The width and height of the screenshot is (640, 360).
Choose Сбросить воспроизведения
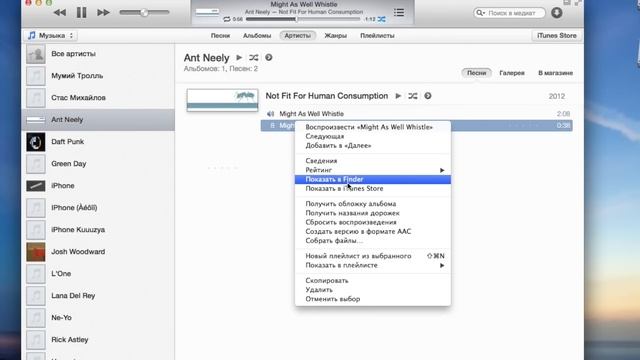point(373,222)
